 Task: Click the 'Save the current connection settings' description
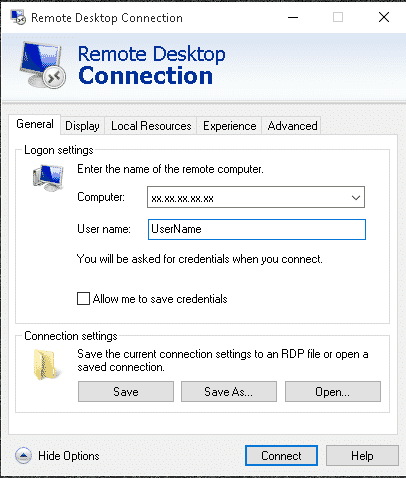coord(223,360)
